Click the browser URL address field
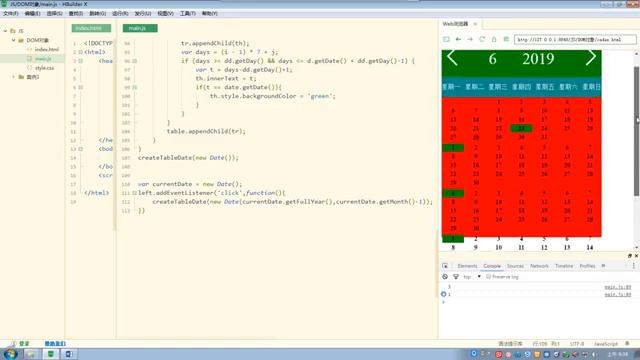Viewport: 640px width, 360px height. point(575,40)
